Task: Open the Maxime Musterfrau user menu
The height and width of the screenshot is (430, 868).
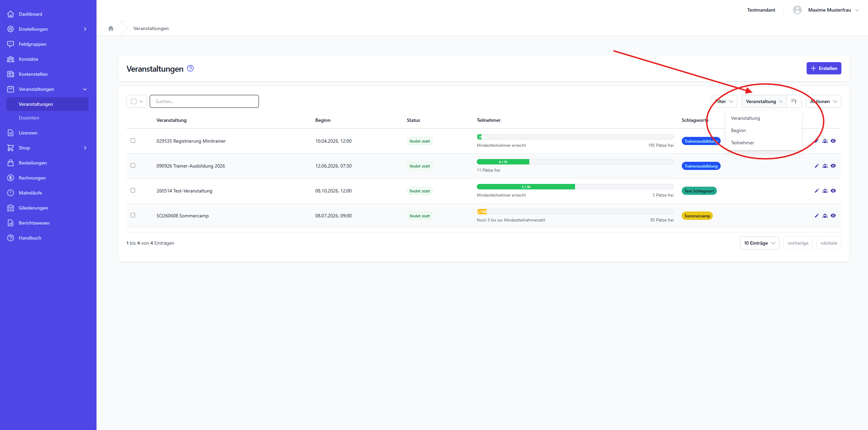Action: click(x=829, y=10)
